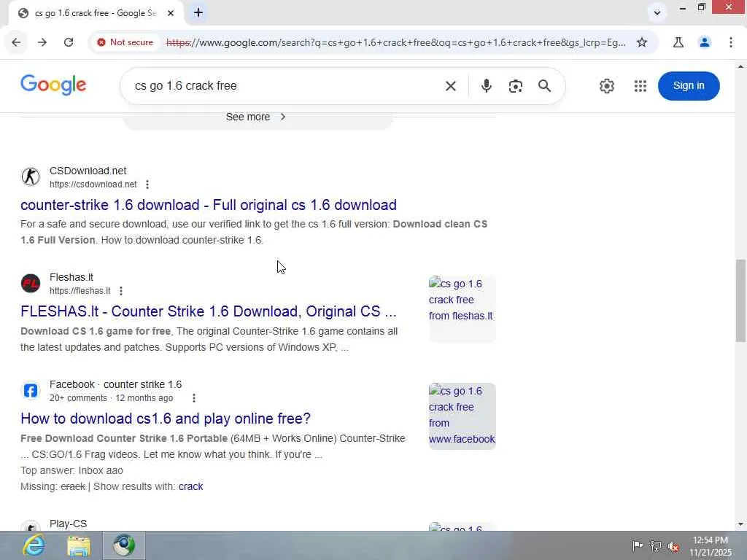Open the Facebook site favicon
This screenshot has height=560, width=747.
pyautogui.click(x=31, y=391)
